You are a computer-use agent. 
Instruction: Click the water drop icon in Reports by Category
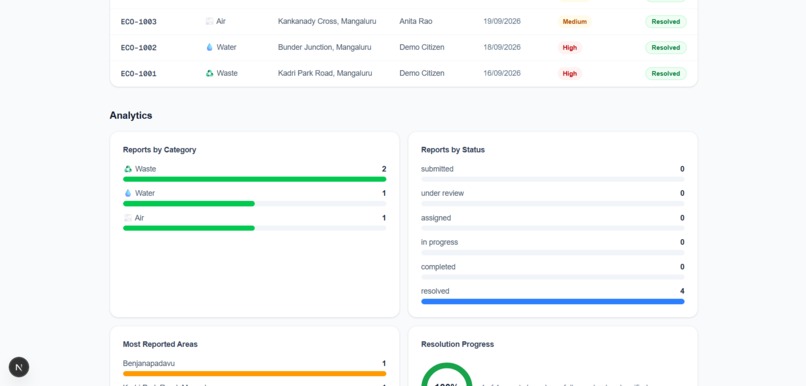tap(128, 193)
